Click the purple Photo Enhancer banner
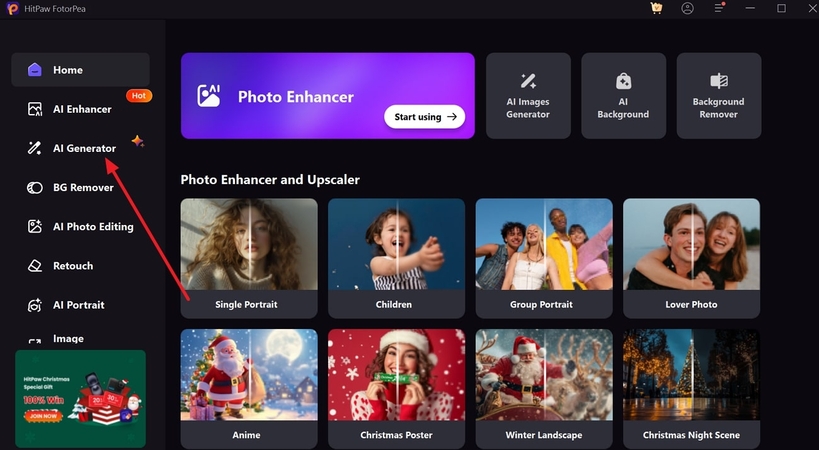This screenshot has height=450, width=819. [327, 96]
